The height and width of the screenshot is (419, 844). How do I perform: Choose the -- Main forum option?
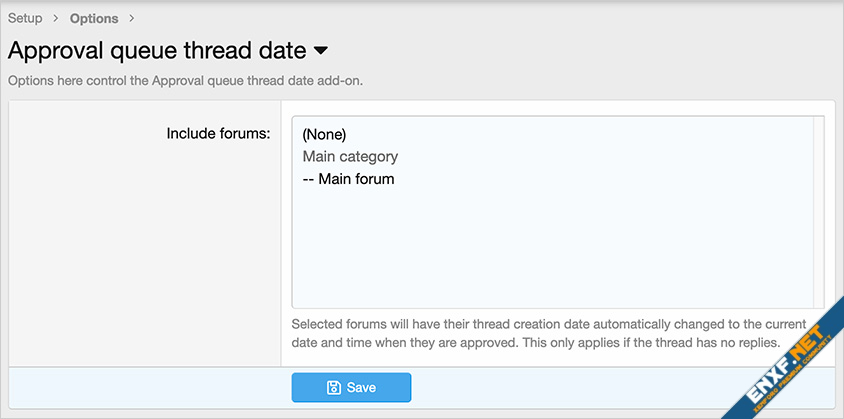tap(348, 179)
